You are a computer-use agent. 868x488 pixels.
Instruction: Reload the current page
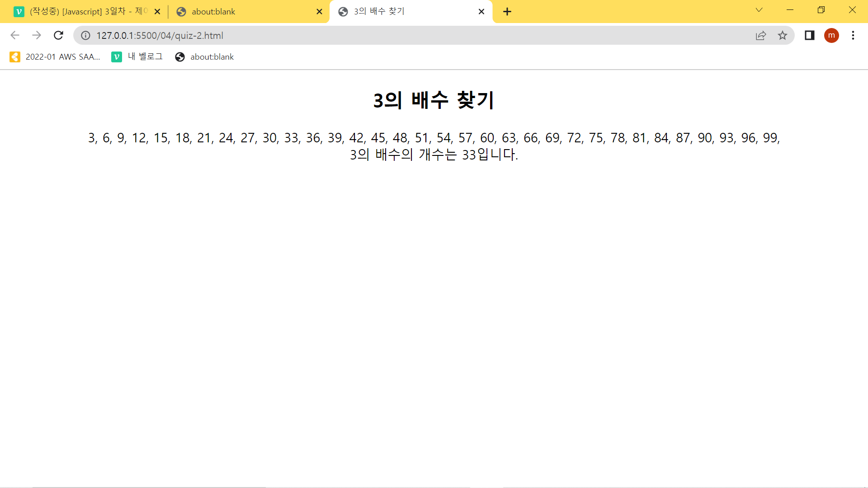58,35
